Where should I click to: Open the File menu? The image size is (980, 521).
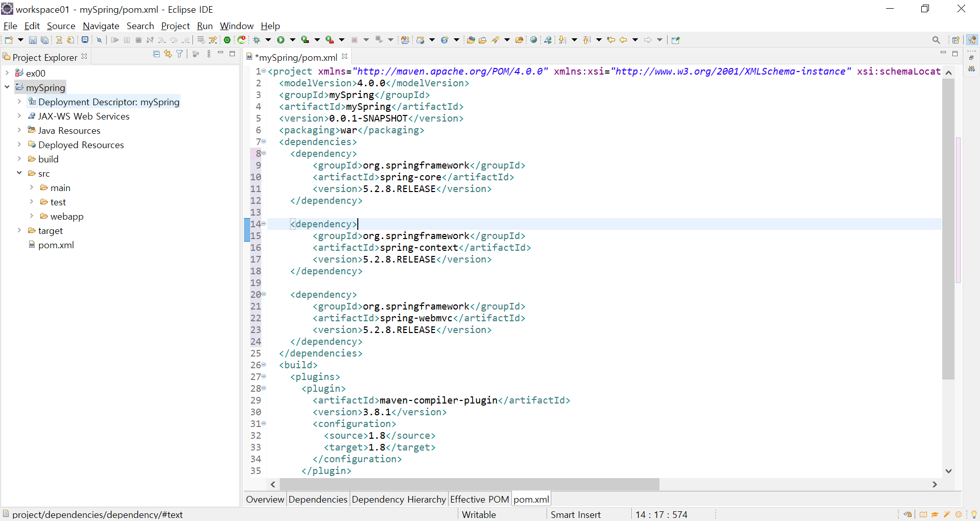pyautogui.click(x=10, y=26)
